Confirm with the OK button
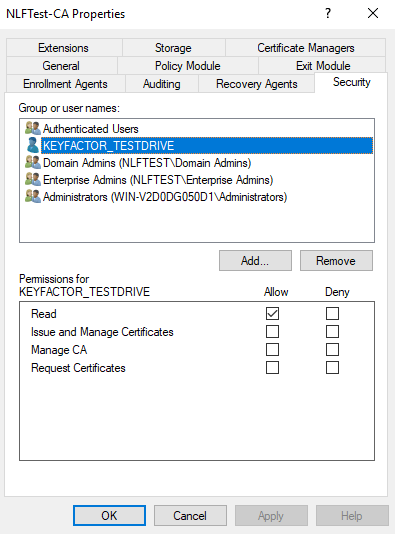This screenshot has height=534, width=395. point(109,515)
